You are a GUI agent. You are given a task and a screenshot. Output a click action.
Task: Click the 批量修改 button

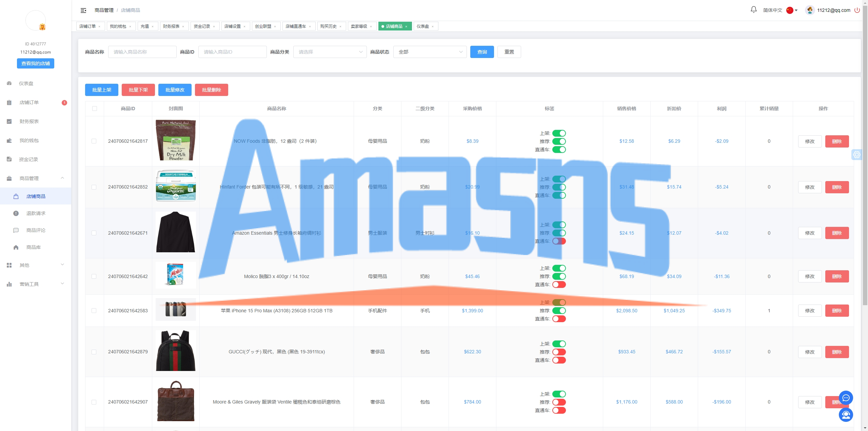click(175, 90)
